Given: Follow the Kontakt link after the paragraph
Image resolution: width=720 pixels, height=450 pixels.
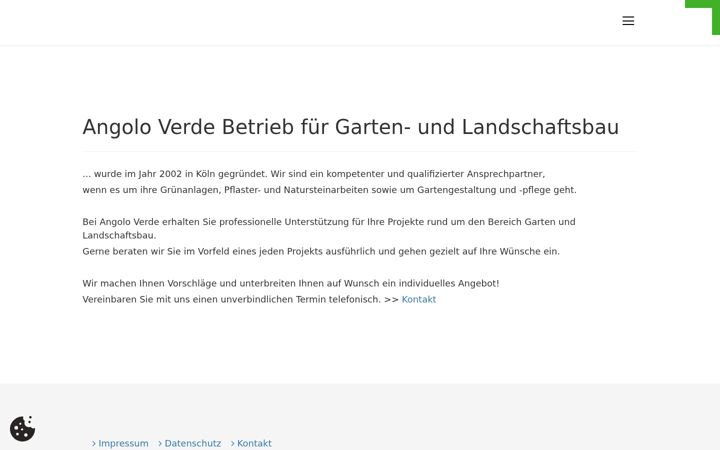Looking at the screenshot, I should pyautogui.click(x=419, y=299).
